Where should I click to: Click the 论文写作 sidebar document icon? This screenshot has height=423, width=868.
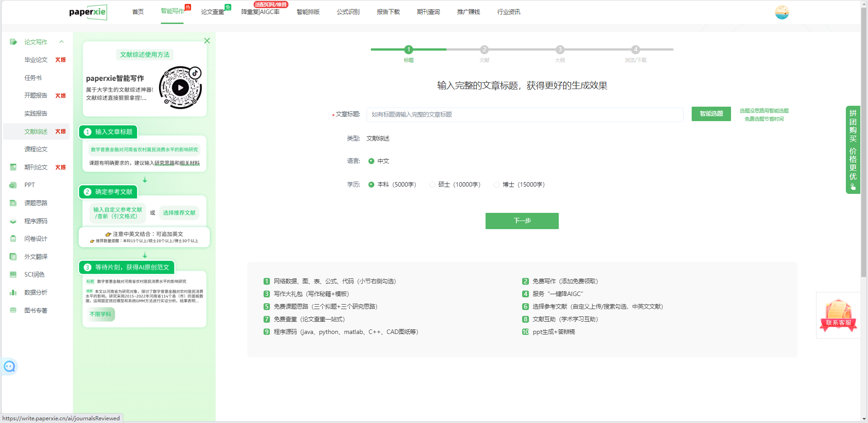tap(13, 42)
